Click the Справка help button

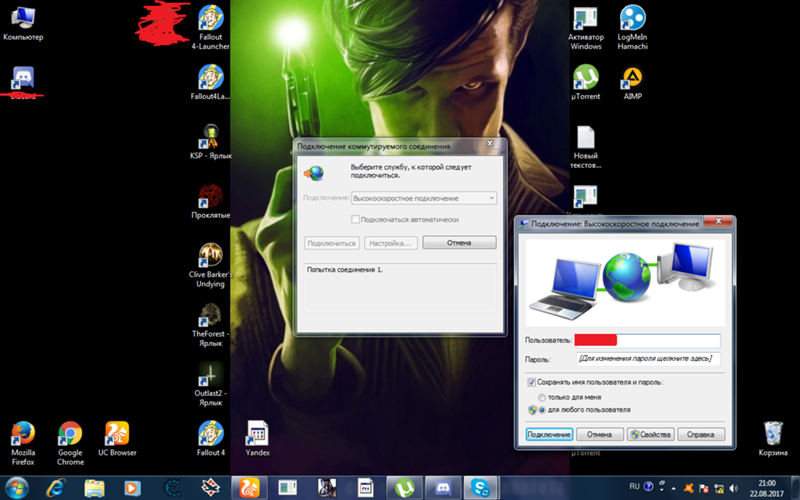[701, 434]
